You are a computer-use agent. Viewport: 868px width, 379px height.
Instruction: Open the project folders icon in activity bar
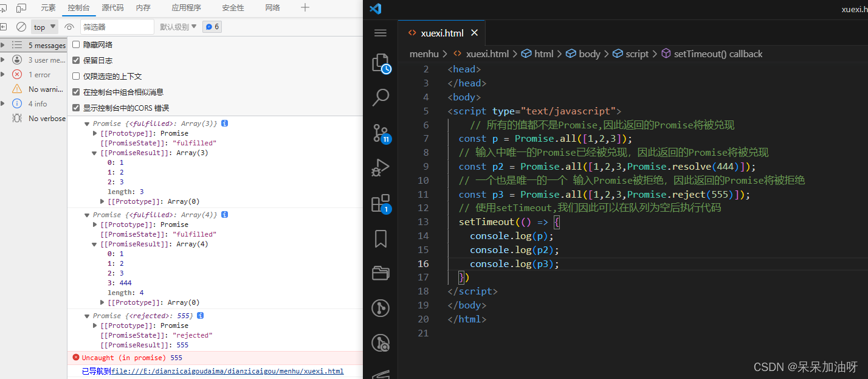[x=381, y=273]
